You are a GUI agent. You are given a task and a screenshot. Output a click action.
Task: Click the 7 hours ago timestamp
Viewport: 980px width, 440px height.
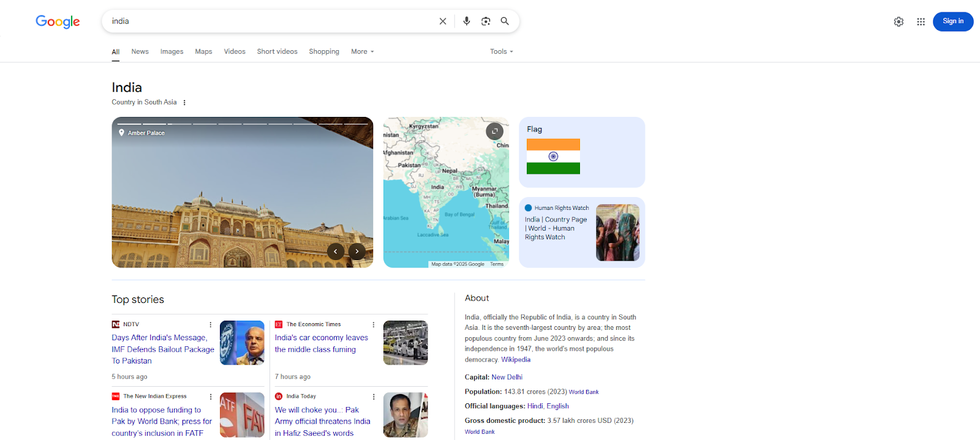pyautogui.click(x=293, y=377)
